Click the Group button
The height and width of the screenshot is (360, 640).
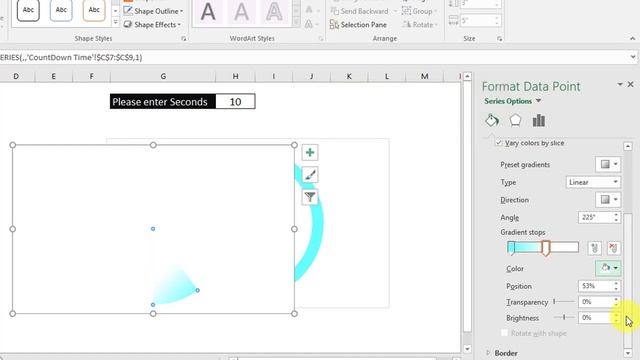pyautogui.click(x=419, y=11)
